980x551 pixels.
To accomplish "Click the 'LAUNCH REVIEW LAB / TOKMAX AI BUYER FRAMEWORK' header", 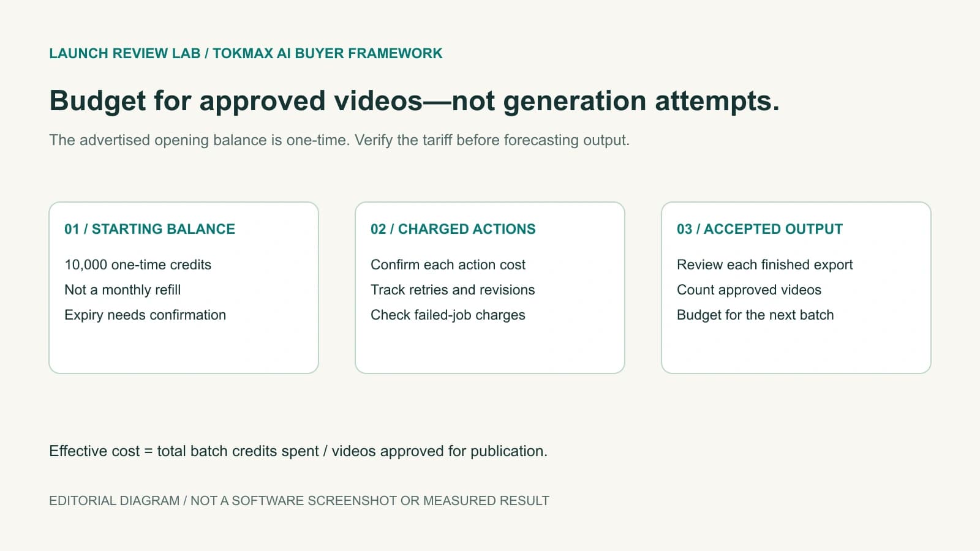I will [x=246, y=53].
